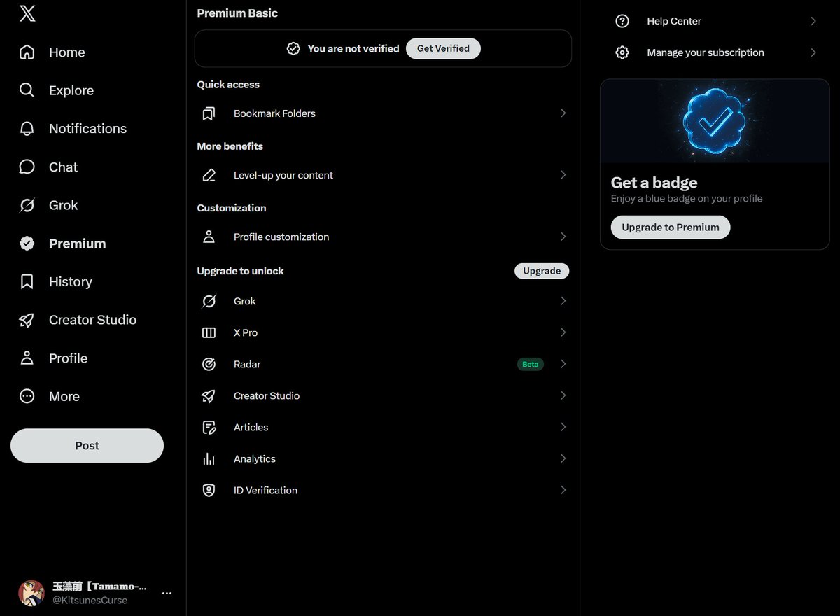840x616 pixels.
Task: Click the 'More benefits' section label
Action: click(230, 146)
